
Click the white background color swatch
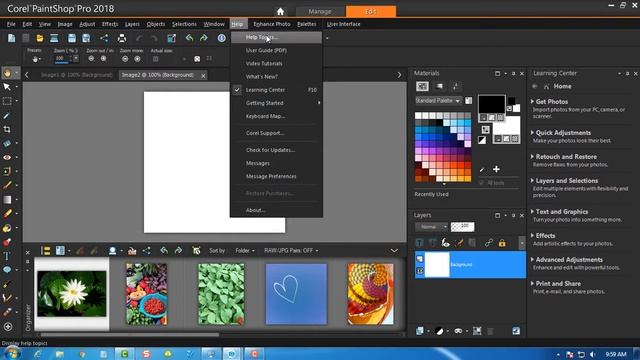(x=507, y=127)
